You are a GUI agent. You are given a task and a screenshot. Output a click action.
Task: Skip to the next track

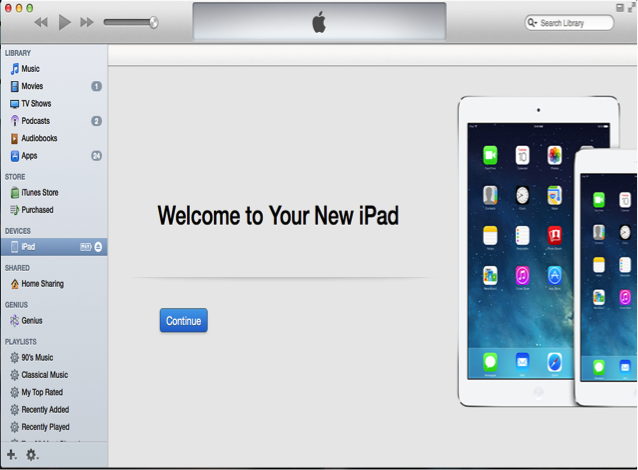(87, 22)
